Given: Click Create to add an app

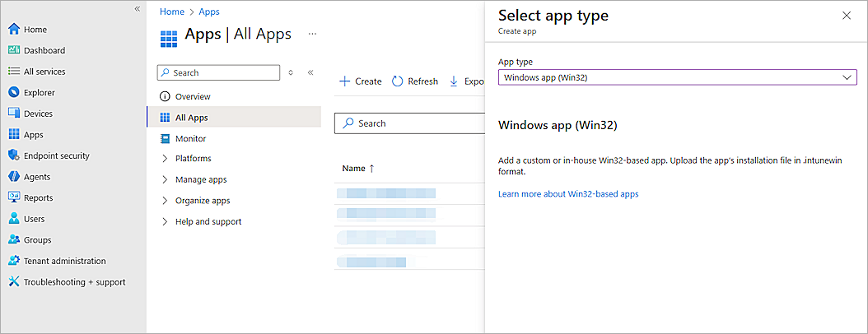Looking at the screenshot, I should 361,81.
